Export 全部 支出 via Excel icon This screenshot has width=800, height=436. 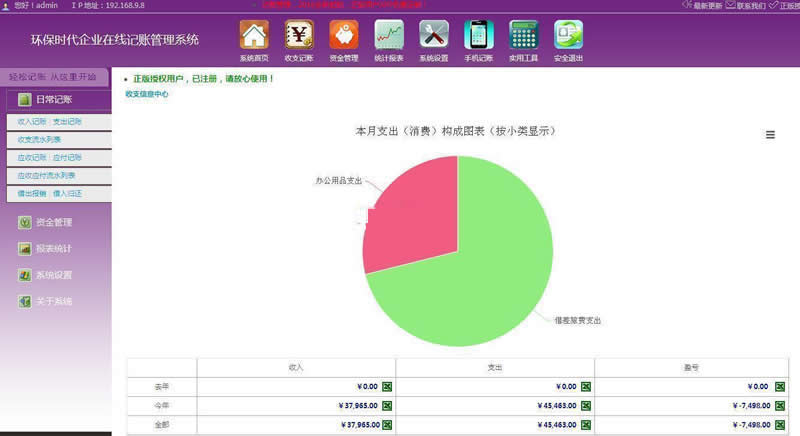point(586,425)
